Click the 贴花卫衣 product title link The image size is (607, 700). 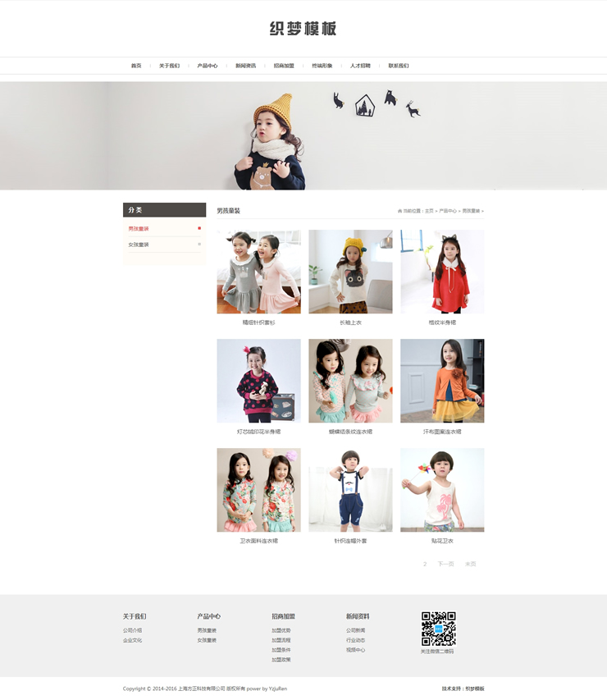coord(442,541)
